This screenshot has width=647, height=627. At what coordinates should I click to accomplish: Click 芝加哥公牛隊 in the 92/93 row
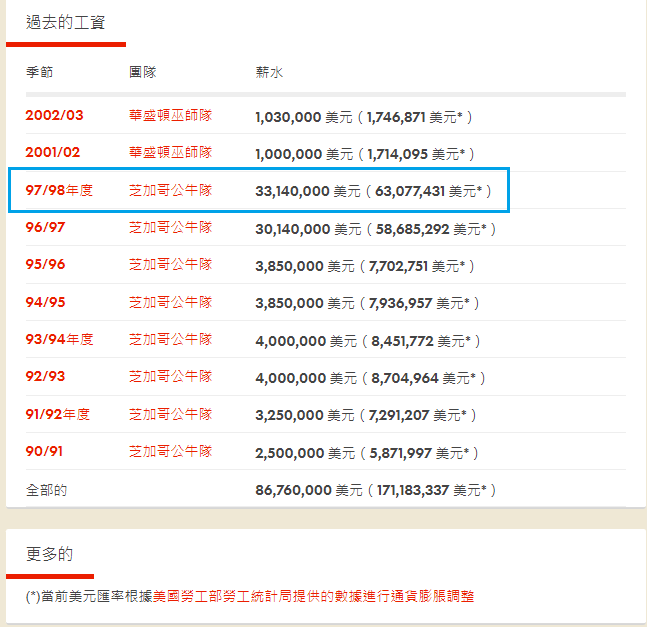171,378
